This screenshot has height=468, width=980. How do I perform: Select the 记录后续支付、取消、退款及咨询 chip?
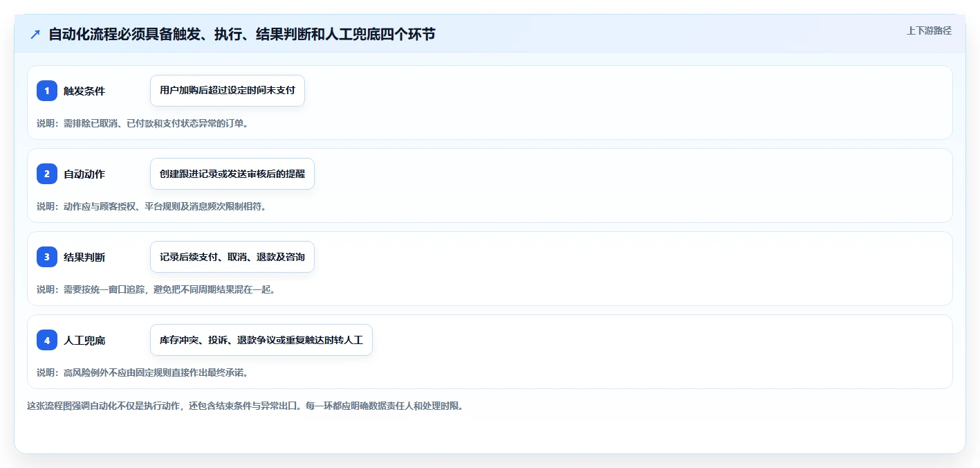(x=232, y=257)
